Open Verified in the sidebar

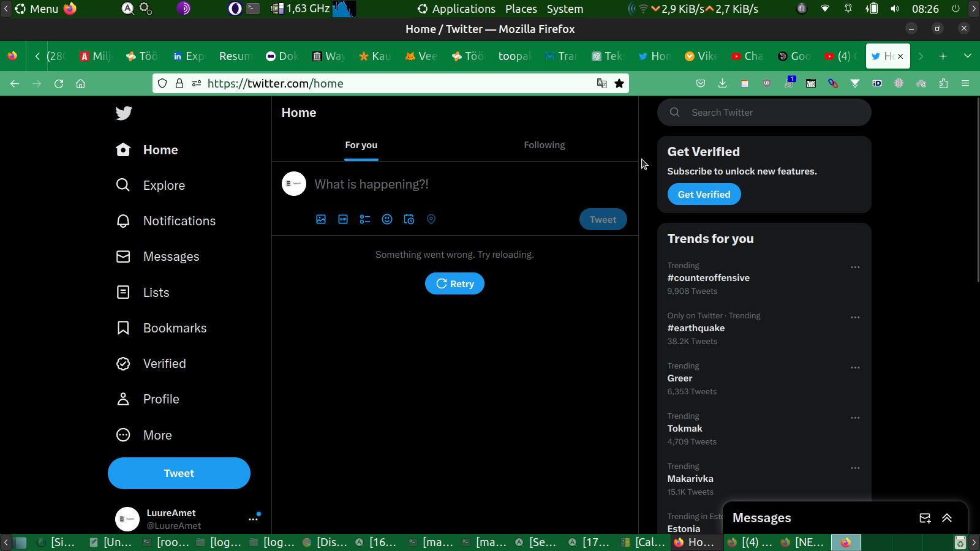click(x=151, y=364)
